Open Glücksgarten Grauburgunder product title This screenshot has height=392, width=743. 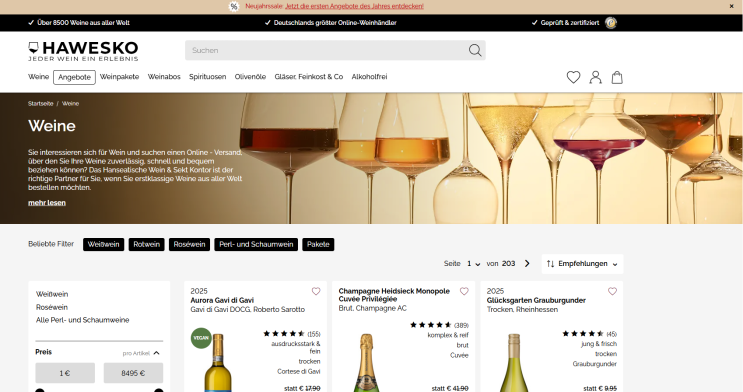coord(536,301)
